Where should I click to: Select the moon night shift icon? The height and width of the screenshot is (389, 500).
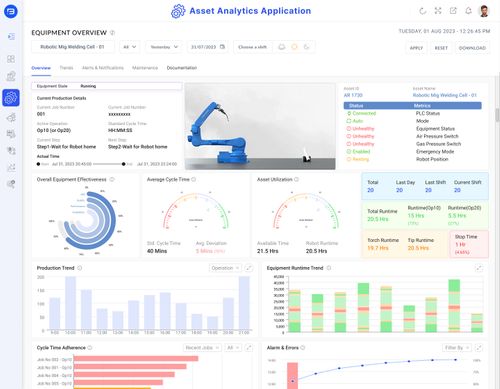306,47
